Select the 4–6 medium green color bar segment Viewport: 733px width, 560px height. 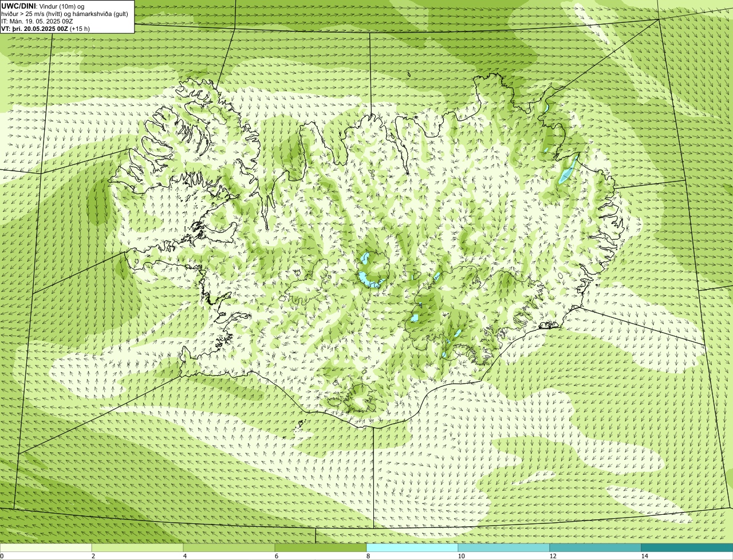click(x=229, y=547)
